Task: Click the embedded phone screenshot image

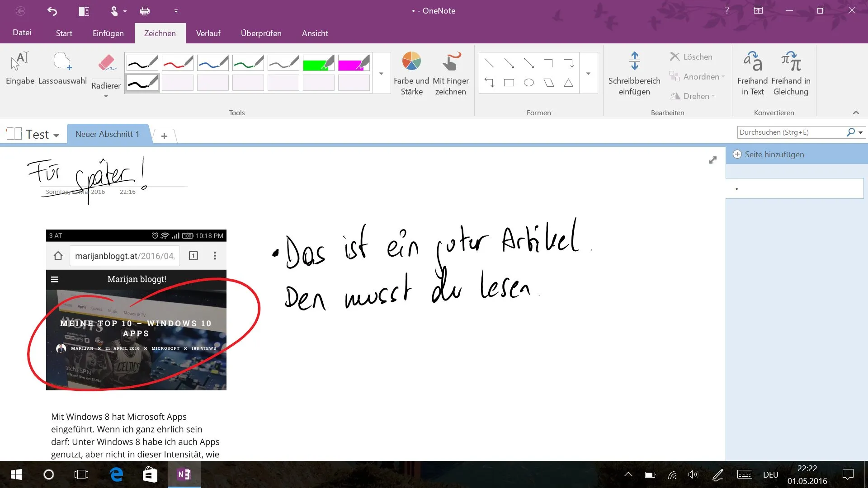Action: pos(136,310)
